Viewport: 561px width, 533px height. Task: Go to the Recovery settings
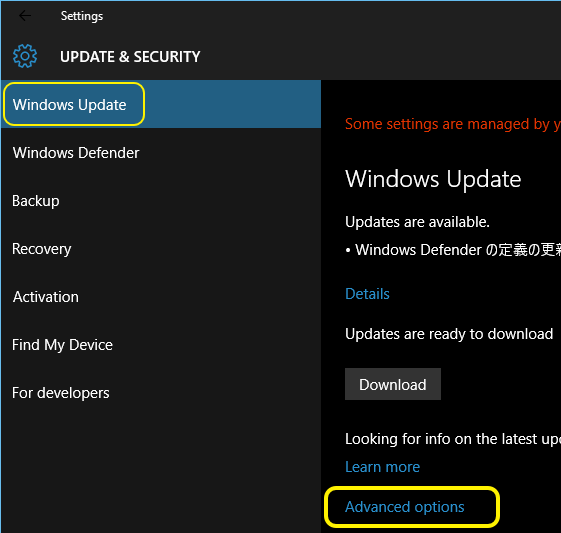161,249
